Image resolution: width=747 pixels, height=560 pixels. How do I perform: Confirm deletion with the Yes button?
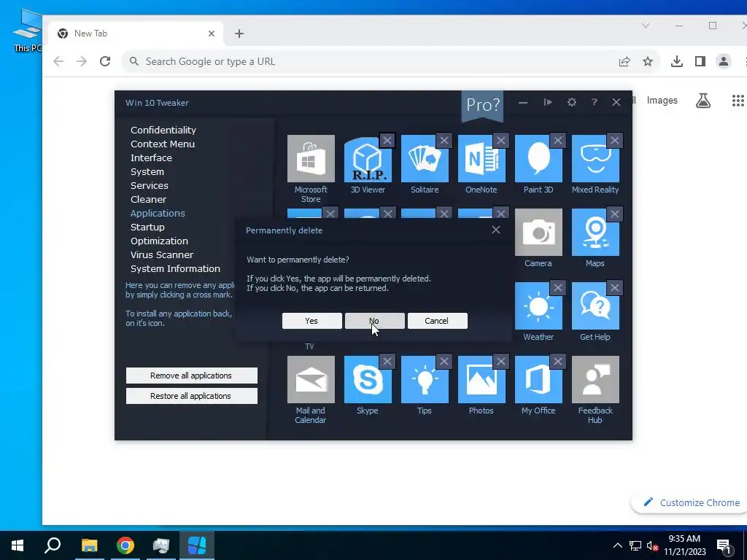click(311, 321)
